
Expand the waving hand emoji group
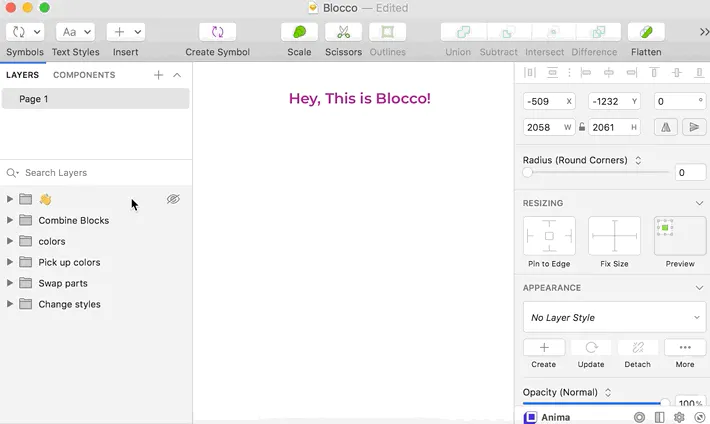pos(10,199)
